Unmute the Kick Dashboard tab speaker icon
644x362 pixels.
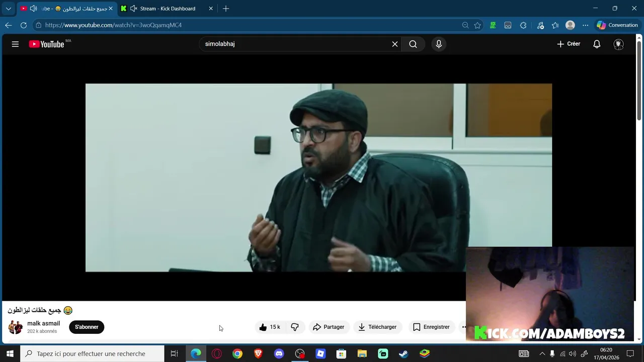[x=134, y=9]
